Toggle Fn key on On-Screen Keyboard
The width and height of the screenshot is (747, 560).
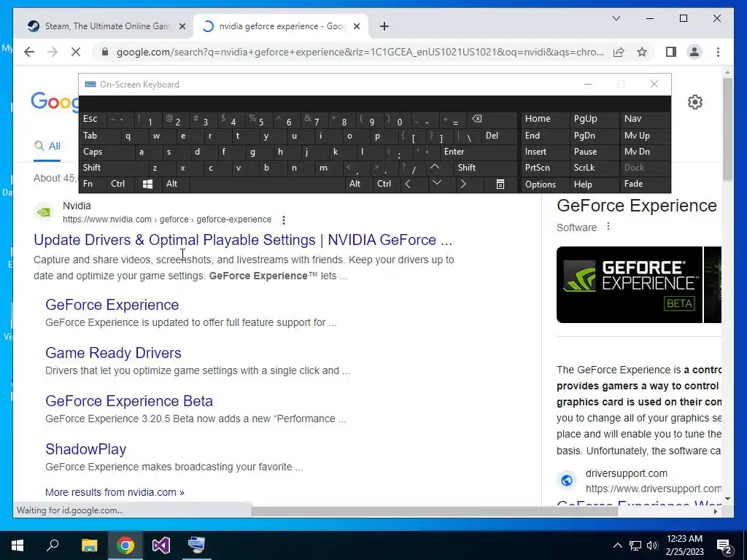(x=93, y=184)
